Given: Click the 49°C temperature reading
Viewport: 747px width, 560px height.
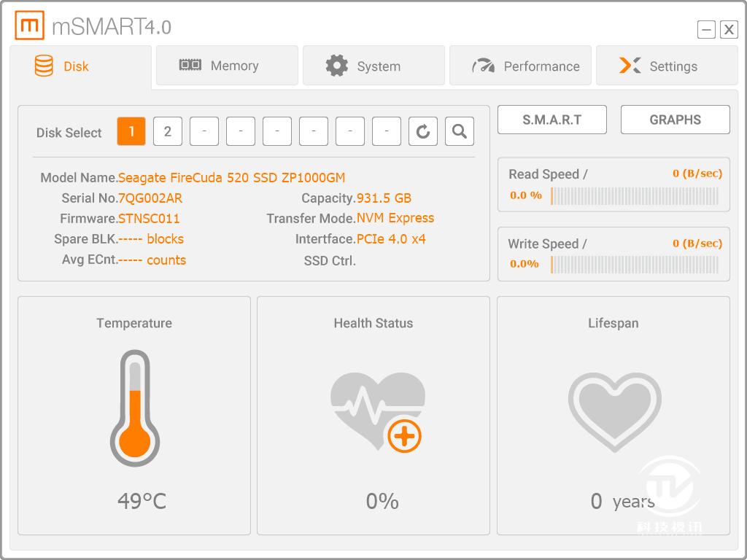Looking at the screenshot, I should (142, 501).
